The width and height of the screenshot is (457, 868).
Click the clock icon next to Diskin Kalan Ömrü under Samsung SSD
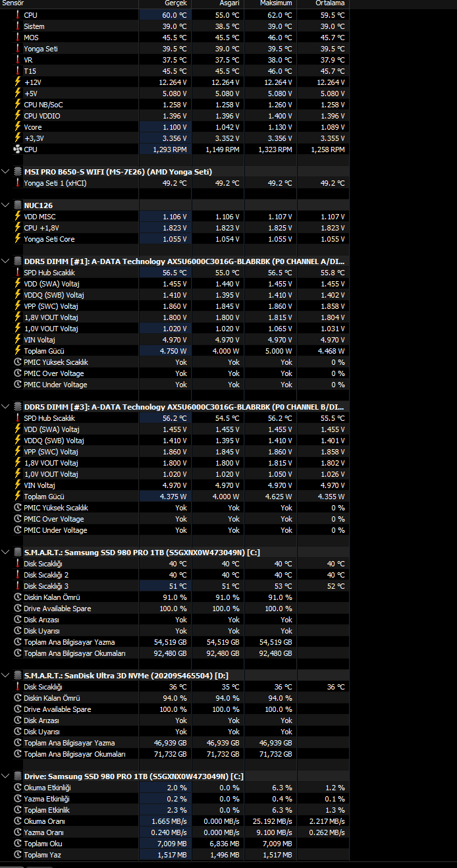(17, 597)
